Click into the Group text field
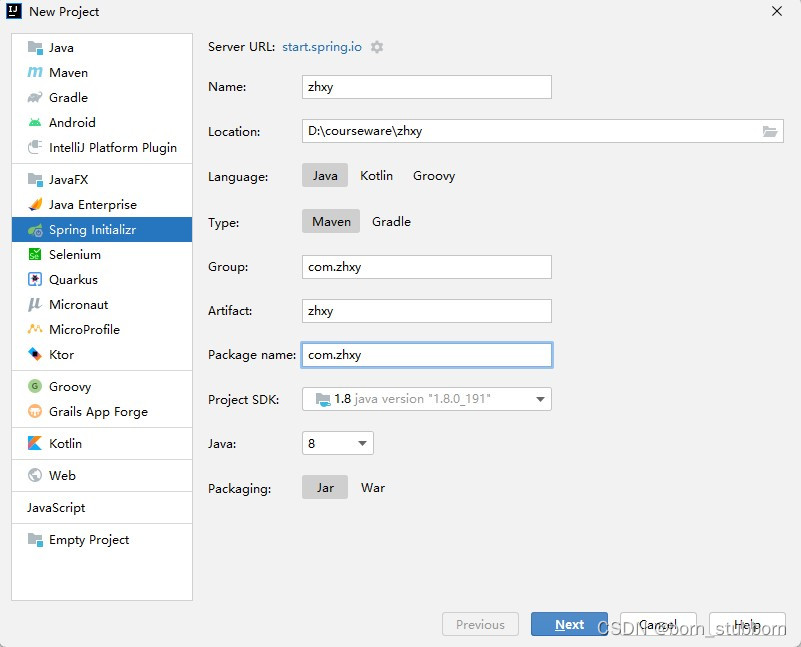This screenshot has height=647, width=801. pyautogui.click(x=427, y=267)
